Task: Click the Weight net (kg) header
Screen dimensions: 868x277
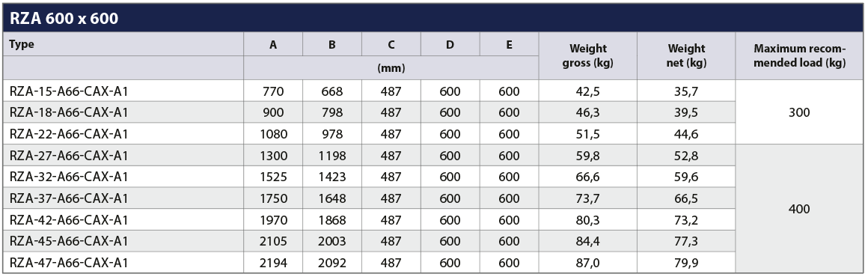Action: (x=686, y=56)
